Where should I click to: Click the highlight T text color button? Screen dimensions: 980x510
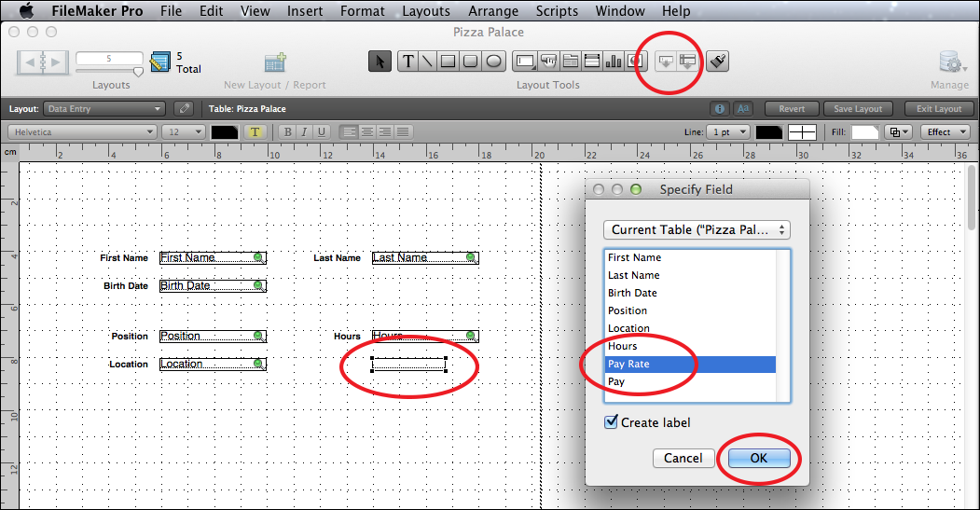[255, 131]
